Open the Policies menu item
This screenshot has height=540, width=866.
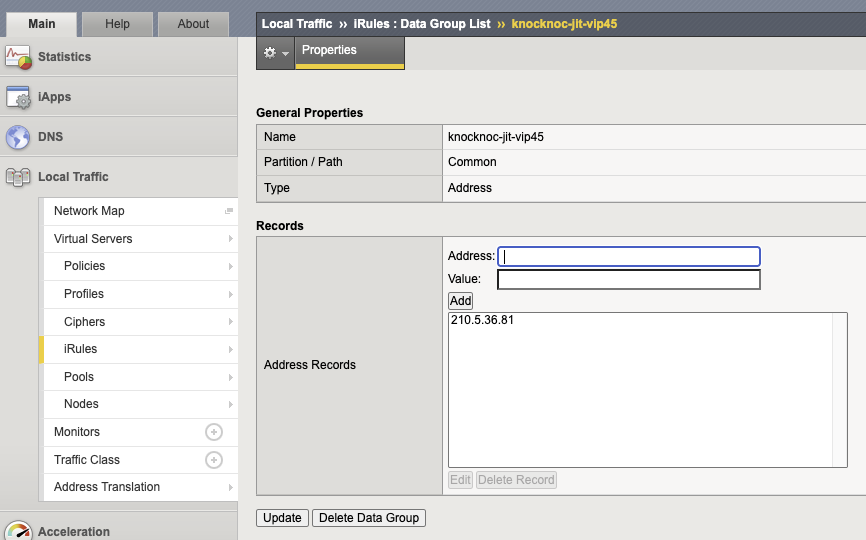pyautogui.click(x=140, y=266)
